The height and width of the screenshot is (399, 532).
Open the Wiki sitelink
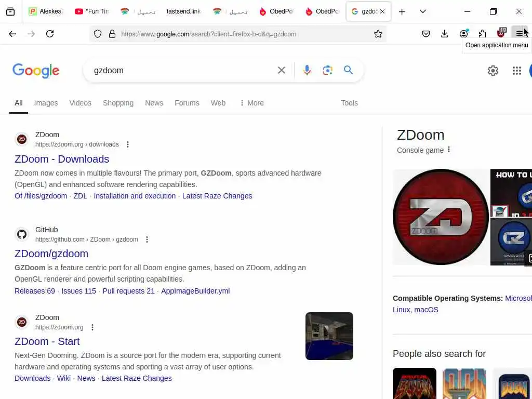pos(64,378)
